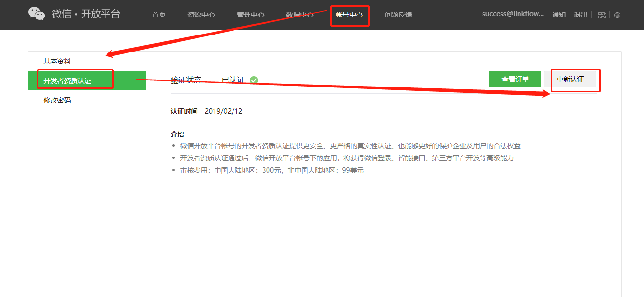Go to 首页 in the top navigation
The width and height of the screenshot is (644, 297).
(x=159, y=15)
